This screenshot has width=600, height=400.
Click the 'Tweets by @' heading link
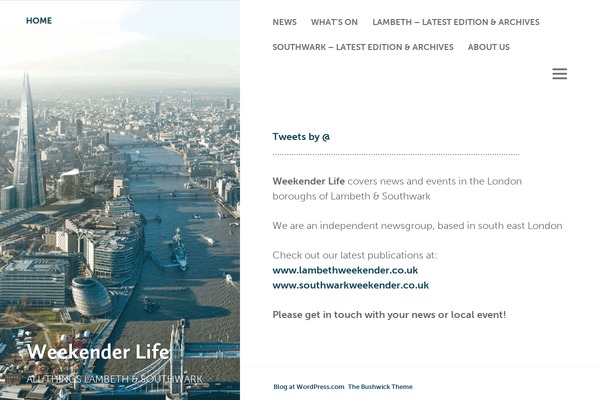(301, 137)
